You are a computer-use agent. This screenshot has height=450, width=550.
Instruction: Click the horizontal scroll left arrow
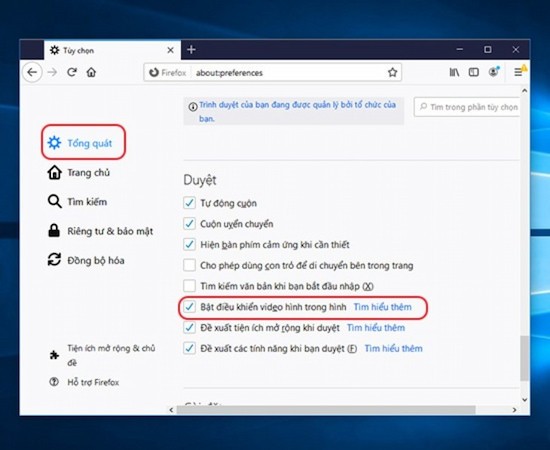pos(171,410)
